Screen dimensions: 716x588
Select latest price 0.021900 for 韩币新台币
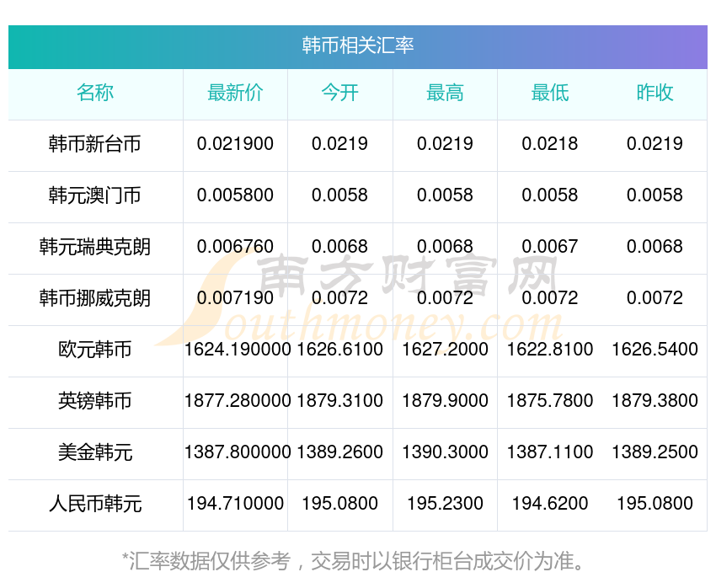pyautogui.click(x=235, y=144)
